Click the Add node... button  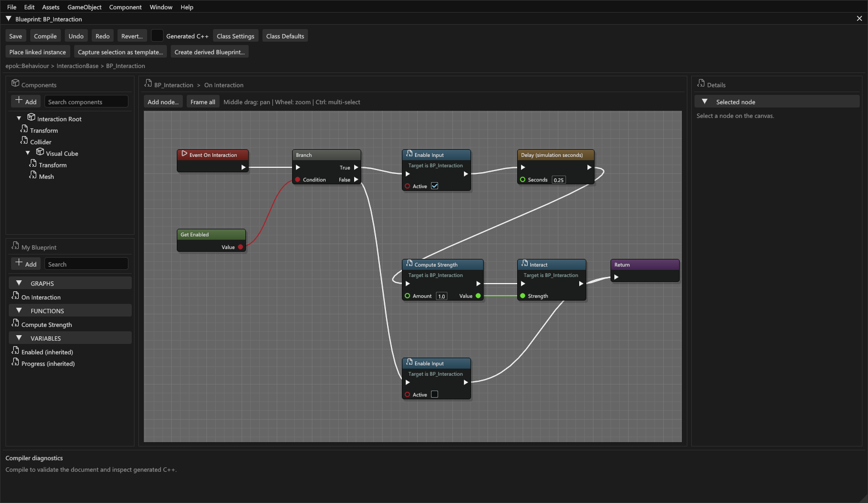click(x=163, y=102)
